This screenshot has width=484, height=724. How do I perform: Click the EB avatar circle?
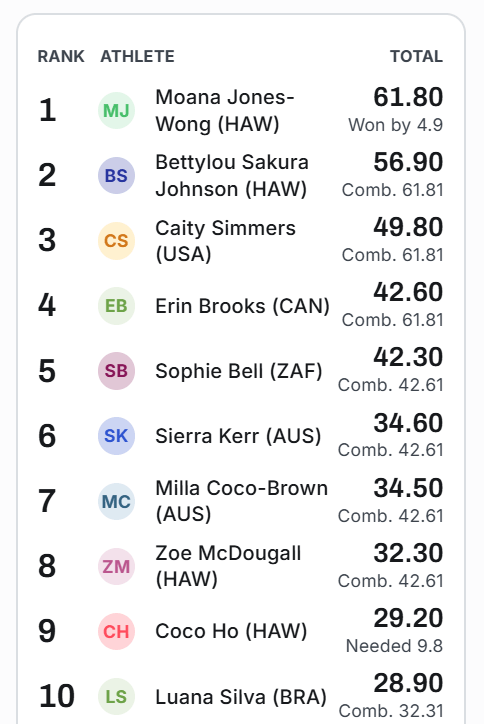tap(116, 306)
